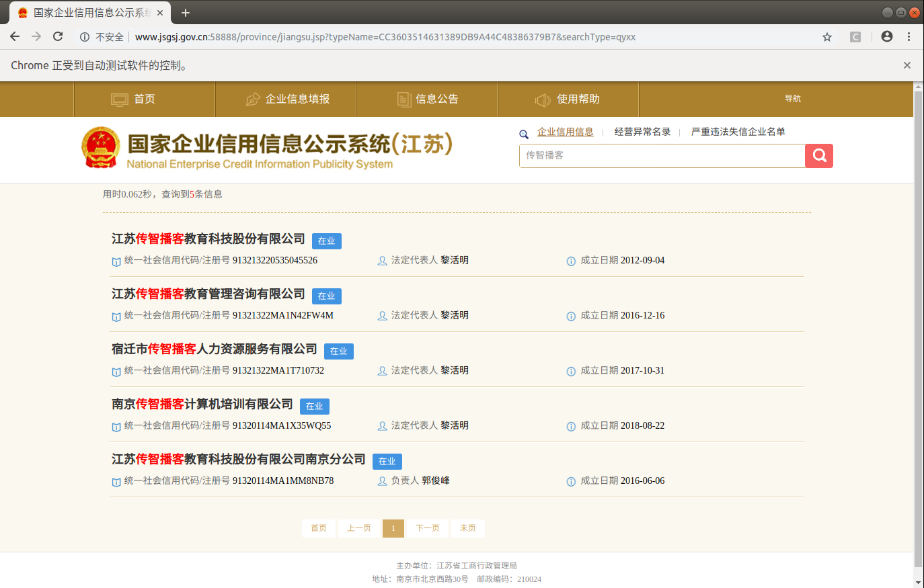Click the 首页 monitor icon in navigation
This screenshot has width=924, height=588.
[x=120, y=99]
